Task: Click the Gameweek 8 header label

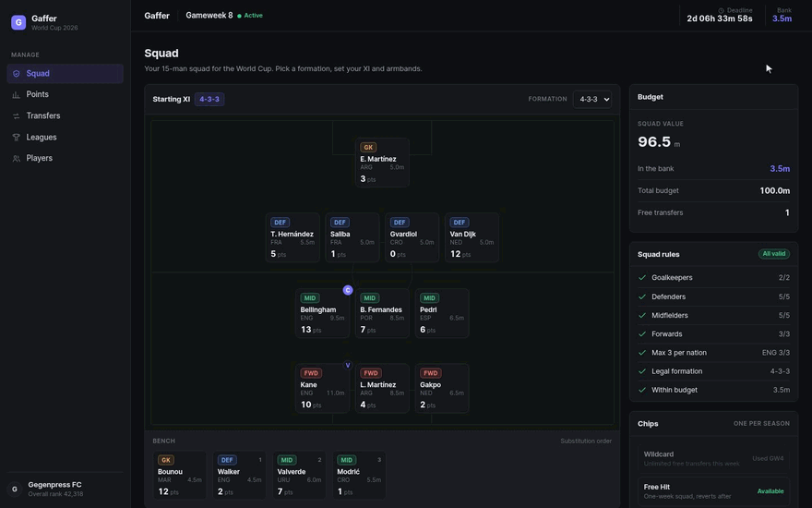Action: click(x=209, y=16)
